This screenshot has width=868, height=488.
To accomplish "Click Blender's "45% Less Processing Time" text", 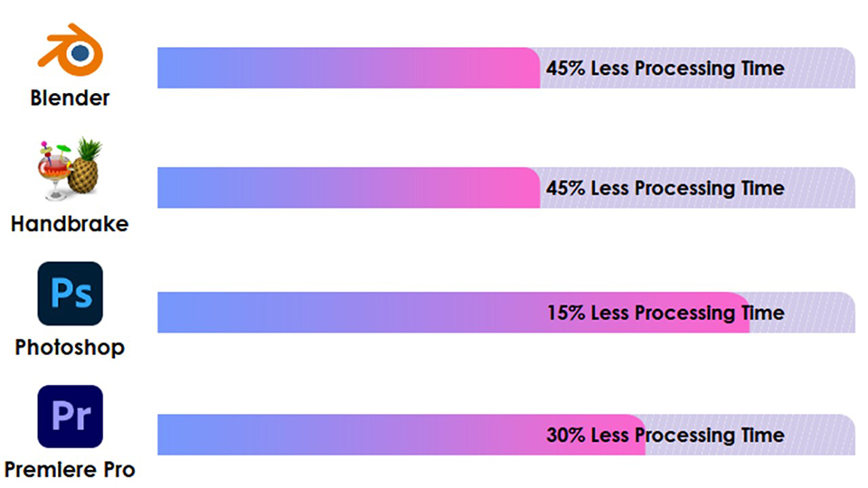I will (665, 68).
